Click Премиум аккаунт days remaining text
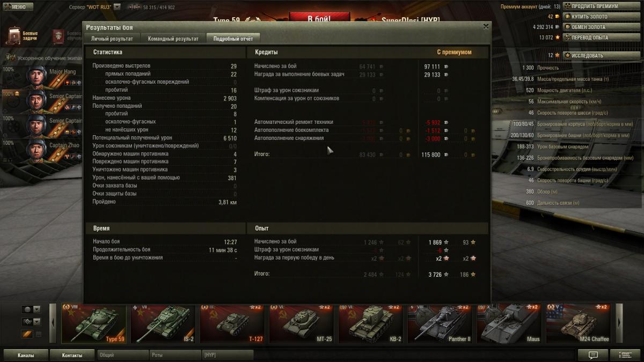 point(530,6)
